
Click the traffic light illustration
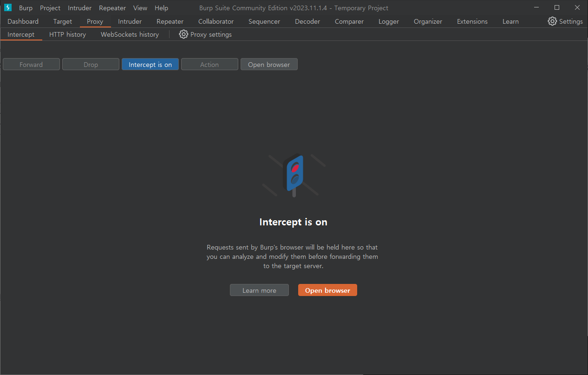click(x=294, y=175)
